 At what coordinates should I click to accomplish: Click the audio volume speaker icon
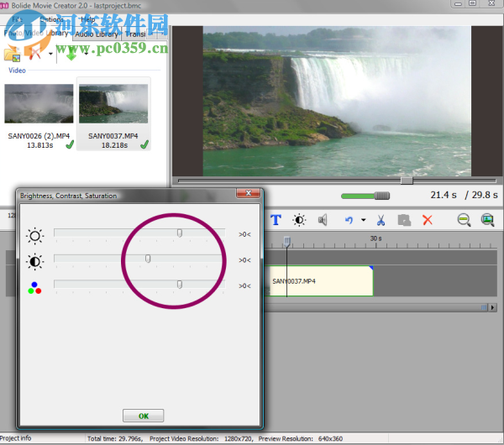point(323,220)
